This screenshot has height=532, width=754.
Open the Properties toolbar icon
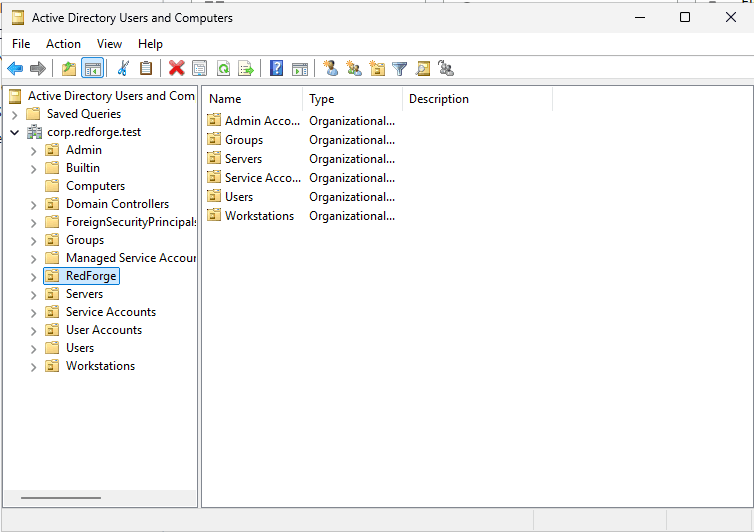[x=200, y=68]
